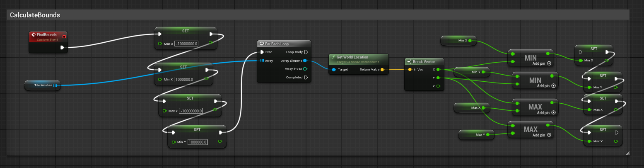Edit the Min Y value field in SET node
644x168 pixels.
pos(198,142)
